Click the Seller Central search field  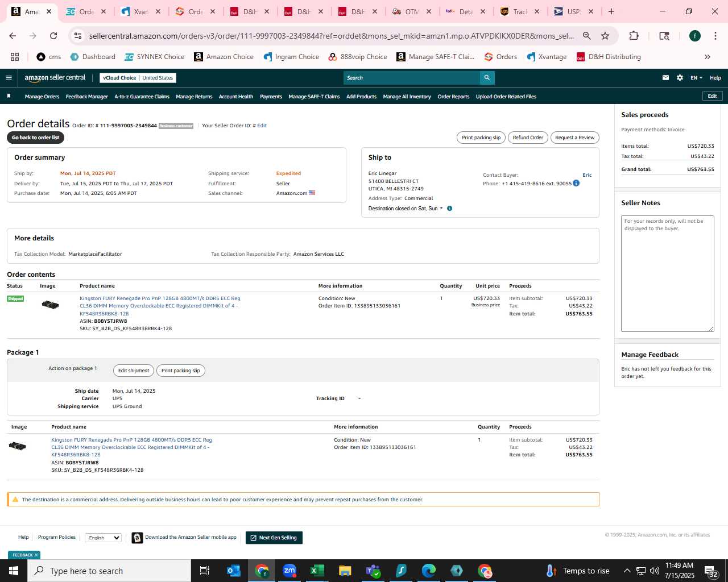click(412, 78)
